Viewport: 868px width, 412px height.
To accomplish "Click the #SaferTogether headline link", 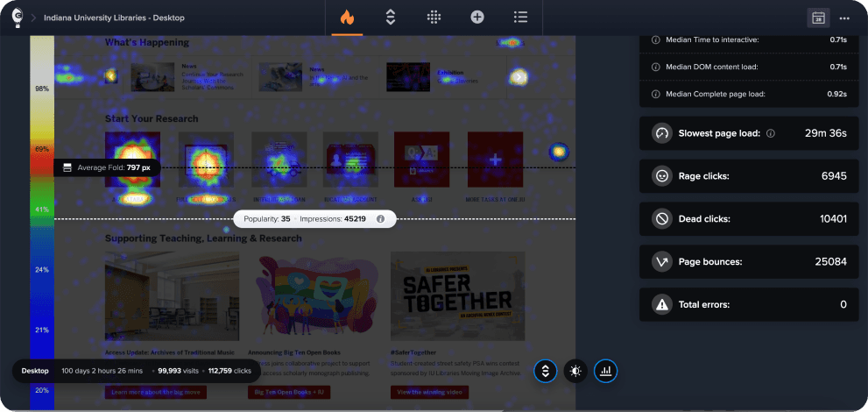I will [x=413, y=352].
